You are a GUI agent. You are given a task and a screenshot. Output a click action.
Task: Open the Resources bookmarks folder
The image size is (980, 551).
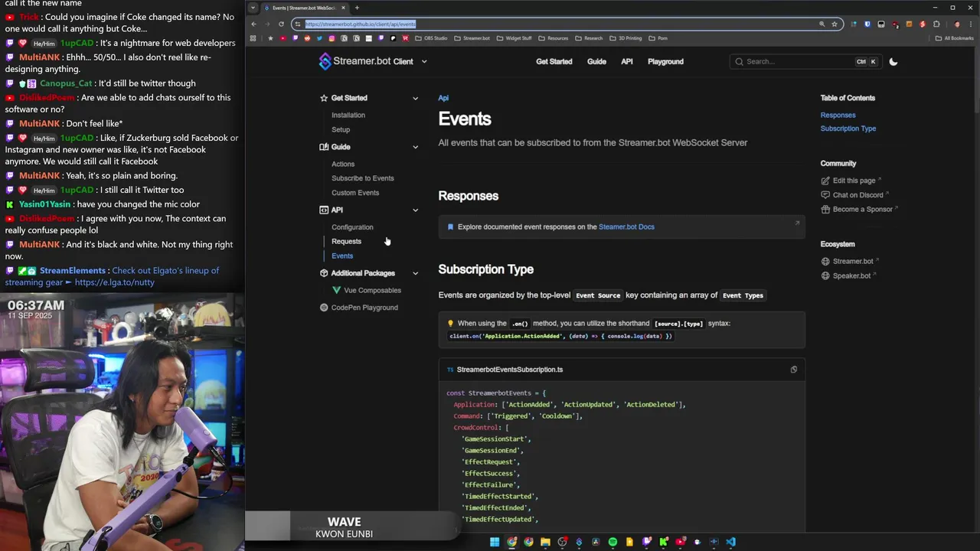(x=554, y=38)
